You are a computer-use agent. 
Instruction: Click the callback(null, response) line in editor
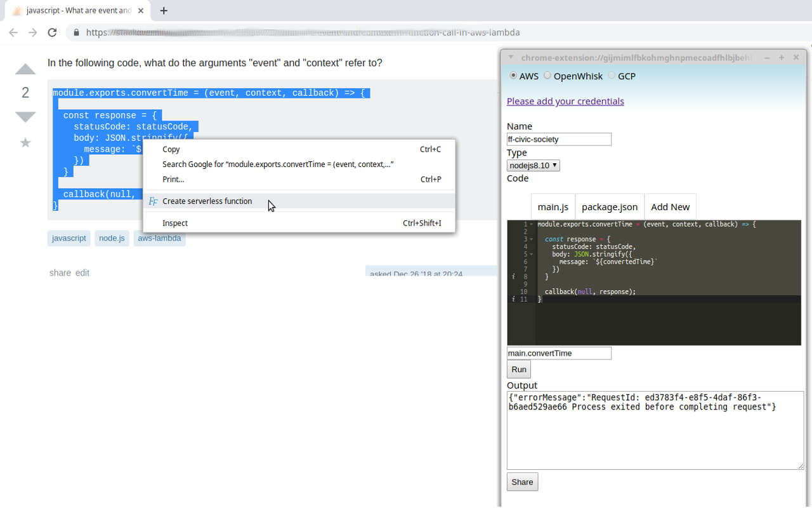tap(590, 292)
